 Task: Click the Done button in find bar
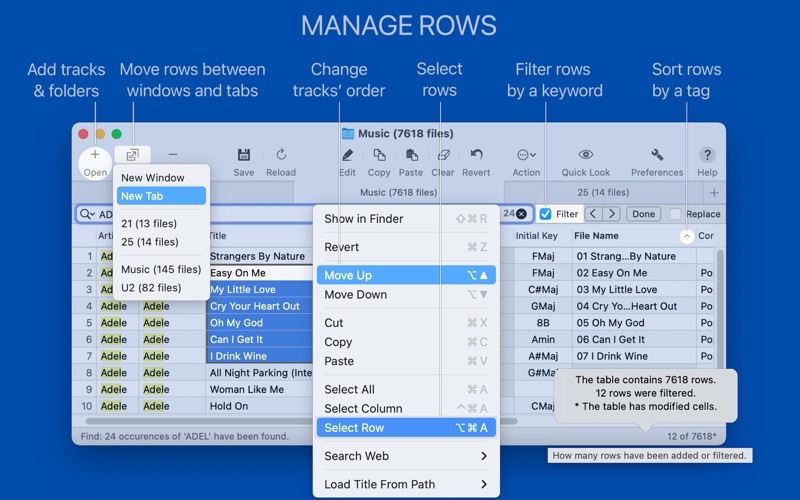click(x=643, y=214)
